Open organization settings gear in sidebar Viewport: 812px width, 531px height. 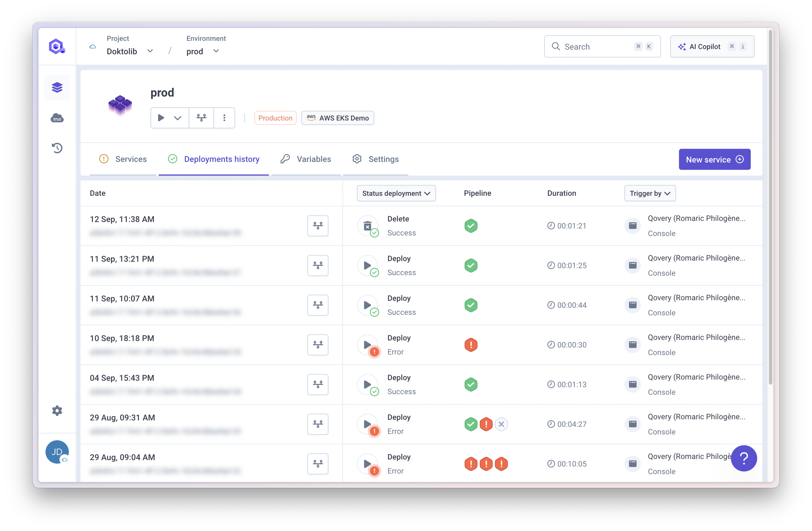coord(57,411)
